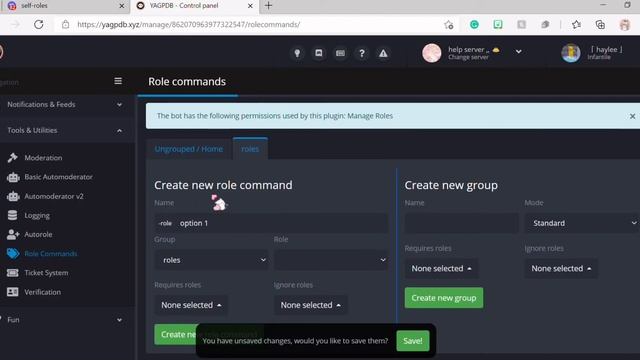The height and width of the screenshot is (360, 640).
Task: Close the YAGPDB Control panel browser tab
Action: (x=250, y=6)
